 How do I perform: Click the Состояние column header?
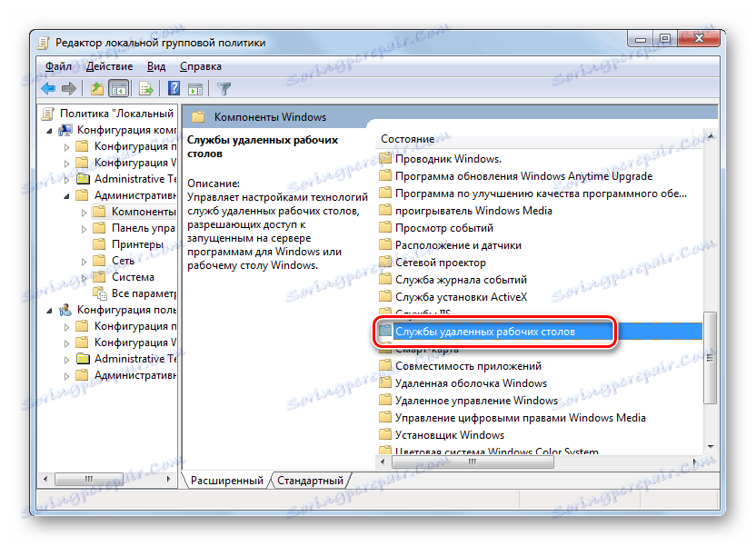coord(407,139)
